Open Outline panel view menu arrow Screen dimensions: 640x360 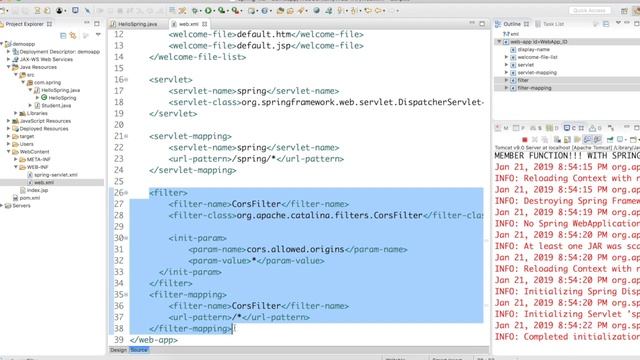point(618,23)
